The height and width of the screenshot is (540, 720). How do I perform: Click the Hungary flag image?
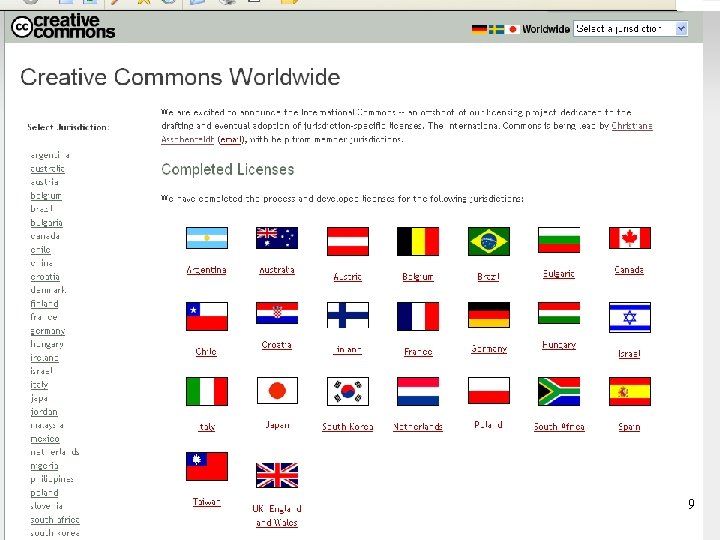click(559, 313)
